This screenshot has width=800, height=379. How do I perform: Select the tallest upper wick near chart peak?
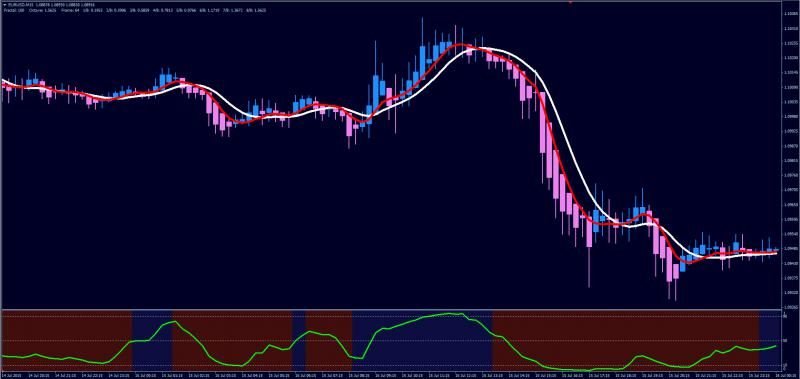422,32
